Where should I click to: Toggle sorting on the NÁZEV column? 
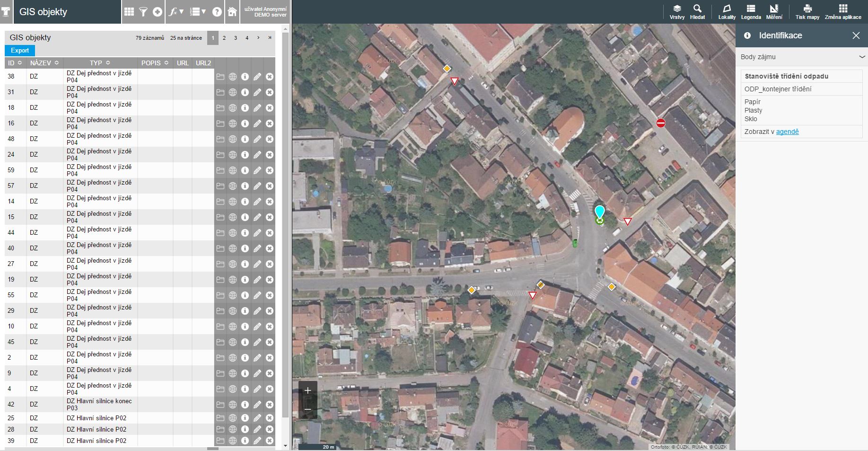click(x=44, y=63)
